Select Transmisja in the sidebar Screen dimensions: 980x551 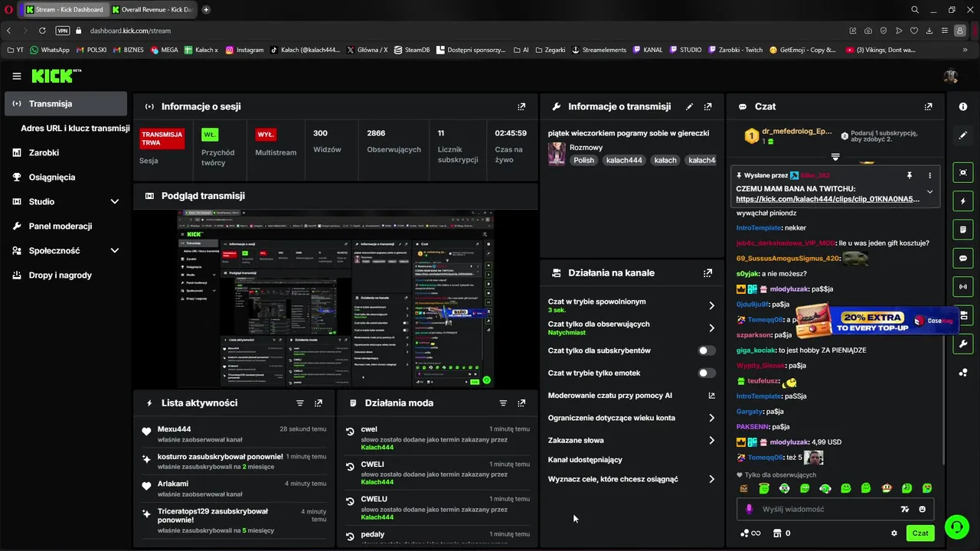[x=66, y=103]
